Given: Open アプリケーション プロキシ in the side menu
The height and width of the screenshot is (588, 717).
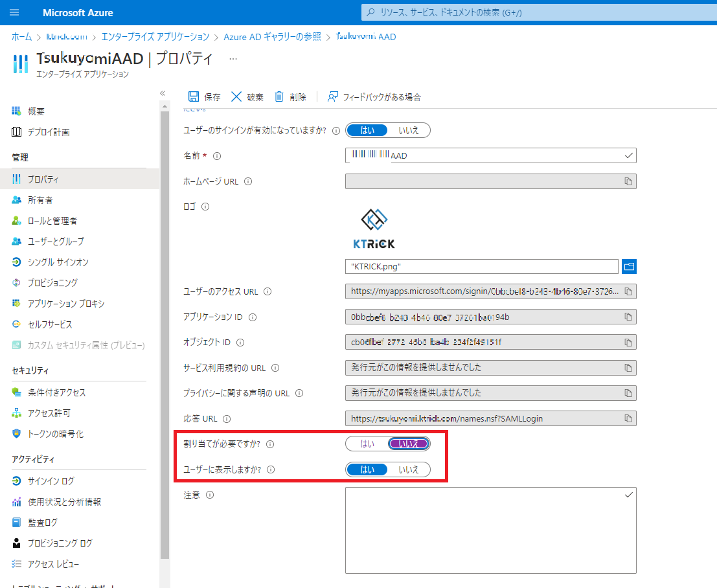Looking at the screenshot, I should [79, 304].
